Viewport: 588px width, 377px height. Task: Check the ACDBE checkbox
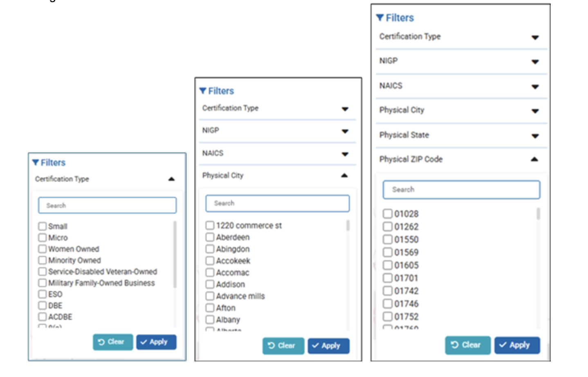pos(42,316)
